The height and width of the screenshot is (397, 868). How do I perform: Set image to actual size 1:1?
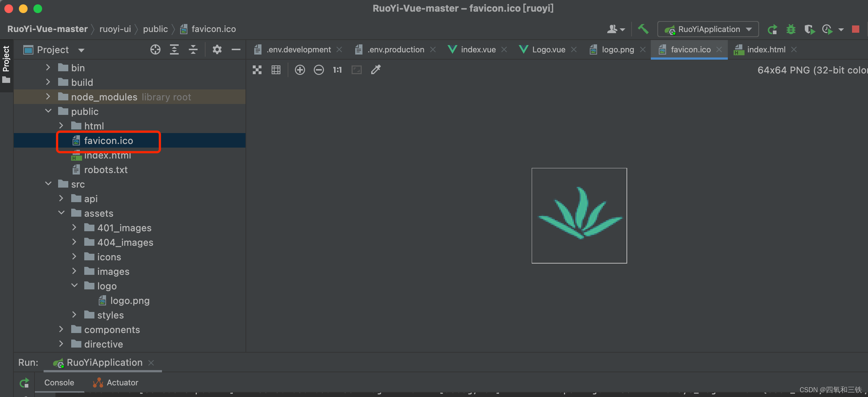pyautogui.click(x=337, y=70)
